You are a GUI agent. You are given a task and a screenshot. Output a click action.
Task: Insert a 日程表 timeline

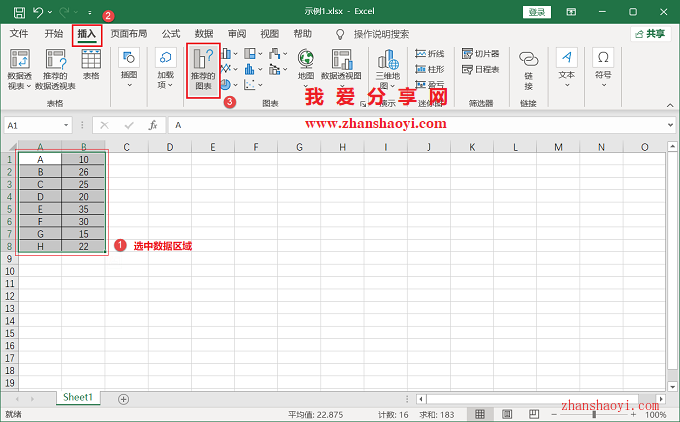tap(481, 69)
